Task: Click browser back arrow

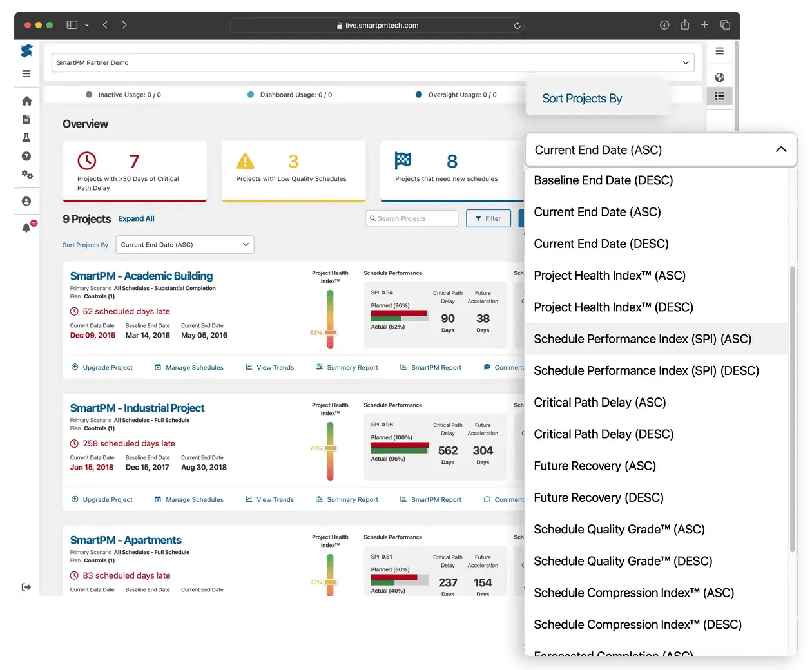Action: point(105,25)
